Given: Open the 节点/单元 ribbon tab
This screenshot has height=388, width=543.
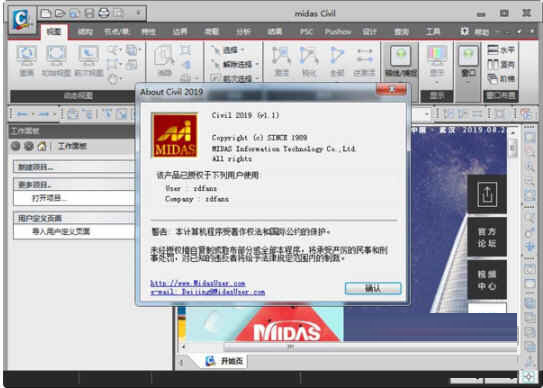Looking at the screenshot, I should click(117, 32).
